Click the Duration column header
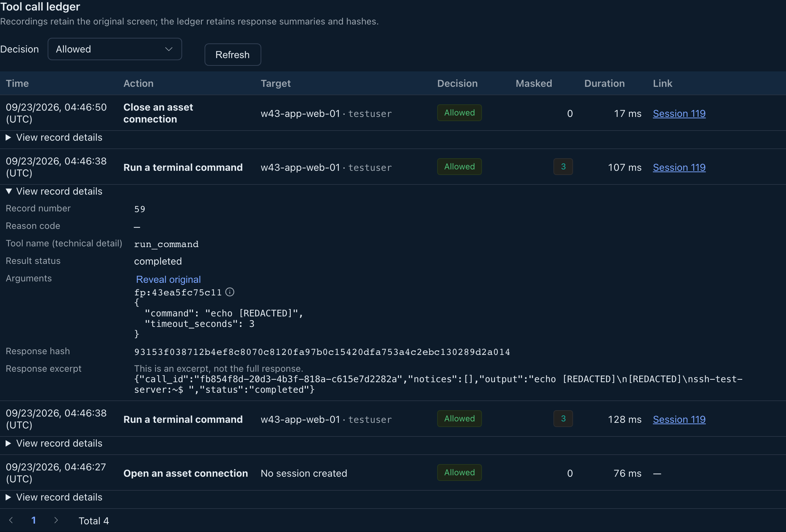786x532 pixels. click(605, 83)
